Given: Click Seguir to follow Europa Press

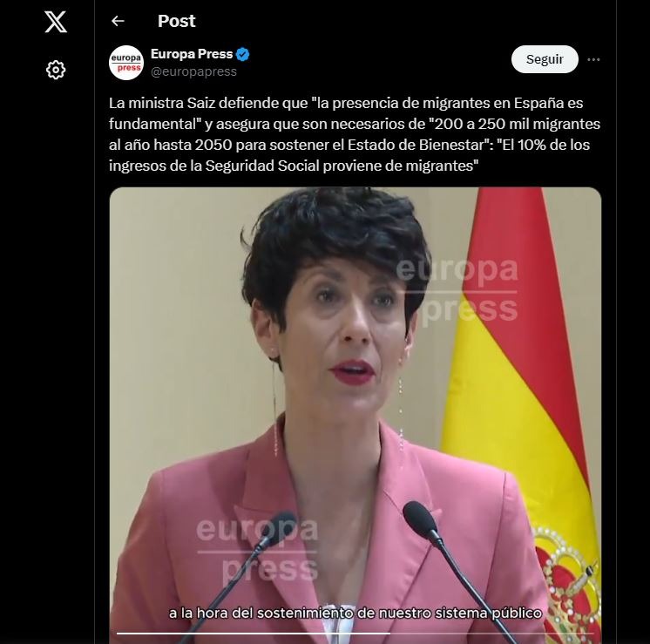Looking at the screenshot, I should (545, 59).
